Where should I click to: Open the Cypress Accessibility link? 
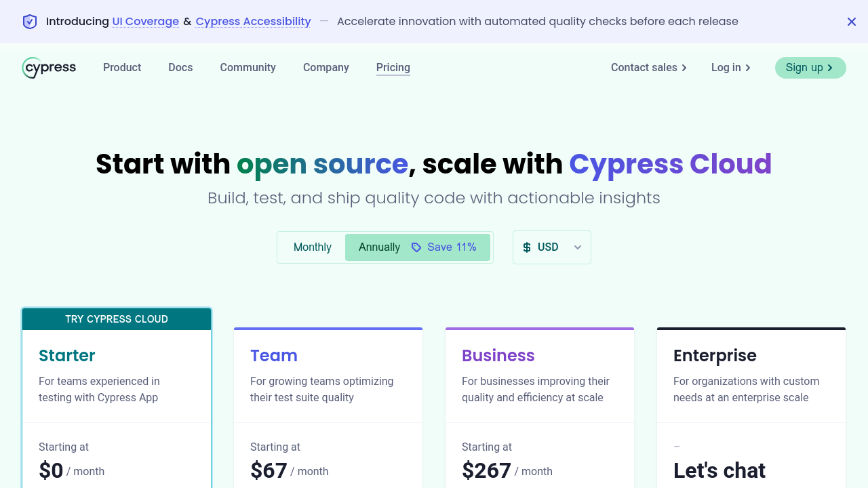[x=253, y=22]
